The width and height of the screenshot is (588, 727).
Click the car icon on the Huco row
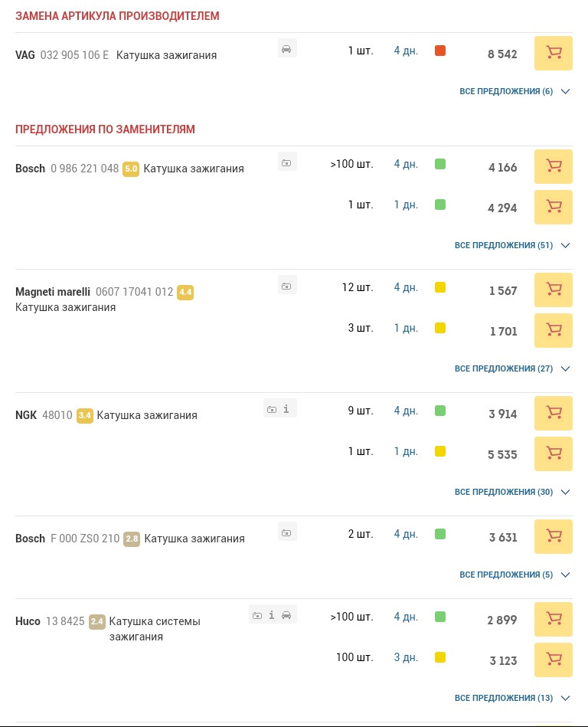[287, 615]
